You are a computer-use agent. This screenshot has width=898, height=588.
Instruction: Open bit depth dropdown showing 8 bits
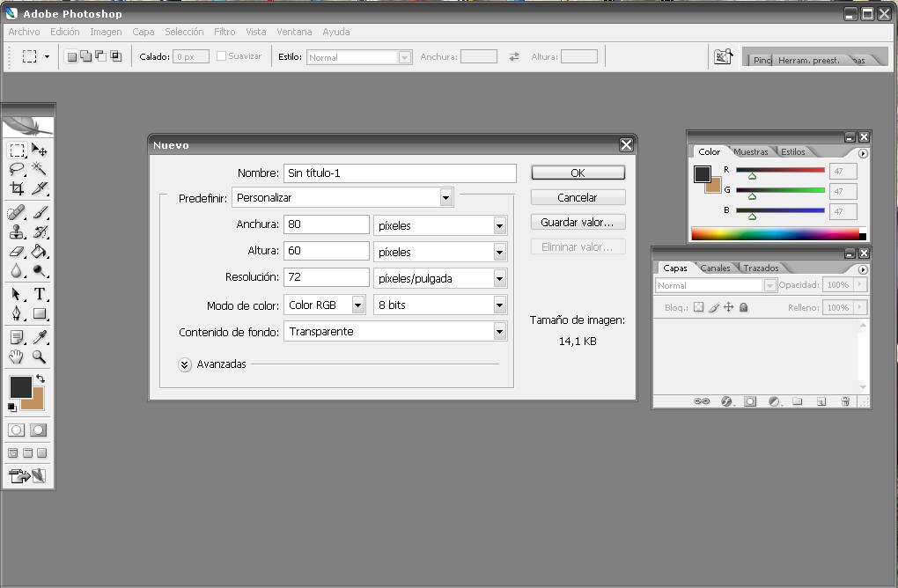(499, 305)
